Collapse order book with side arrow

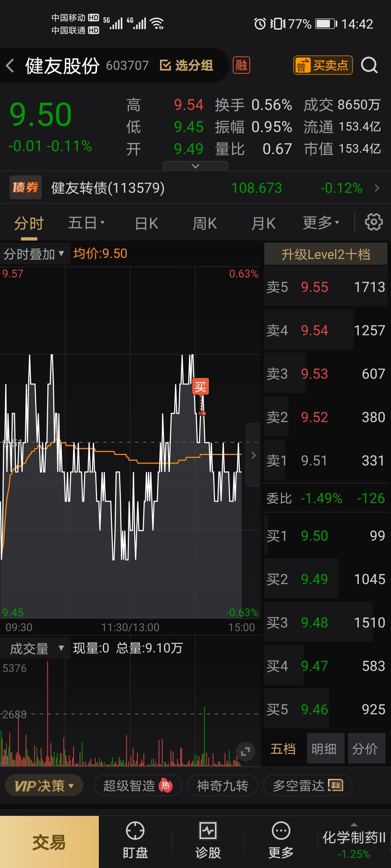253,455
